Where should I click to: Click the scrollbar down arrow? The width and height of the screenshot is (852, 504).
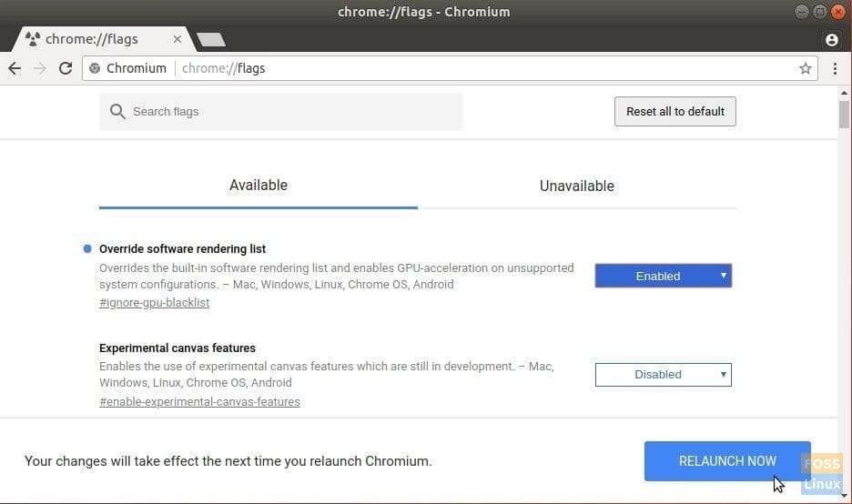pyautogui.click(x=844, y=495)
